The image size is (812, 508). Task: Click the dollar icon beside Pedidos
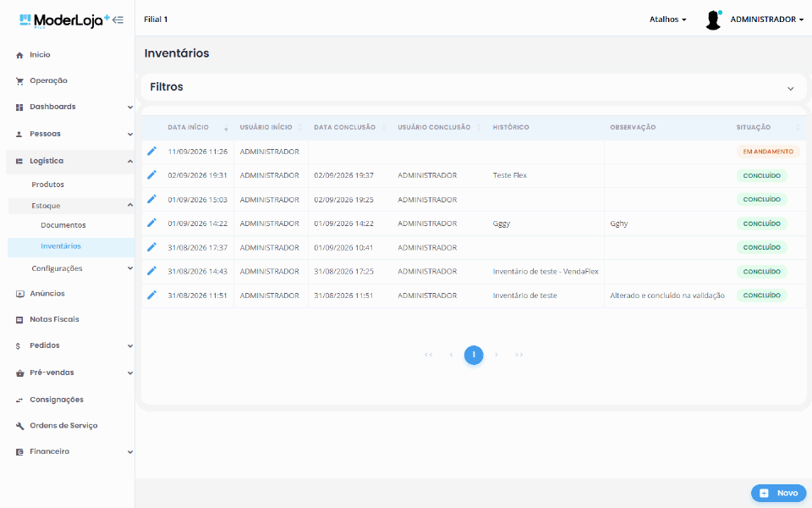point(18,345)
